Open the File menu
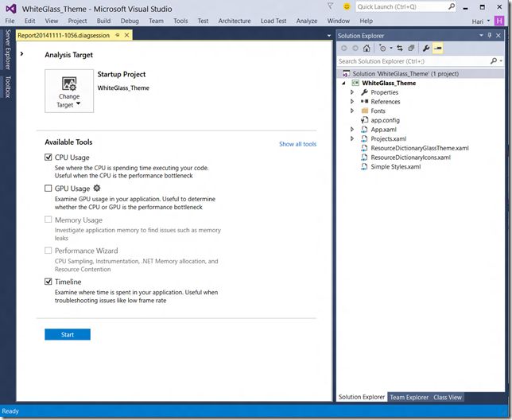Image resolution: width=512 pixels, height=420 pixels. (x=10, y=21)
